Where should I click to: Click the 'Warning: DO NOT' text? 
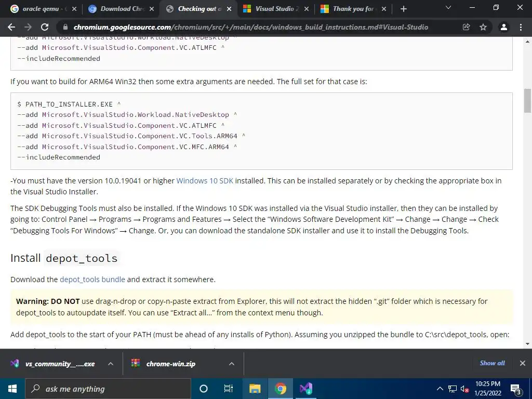coord(48,301)
